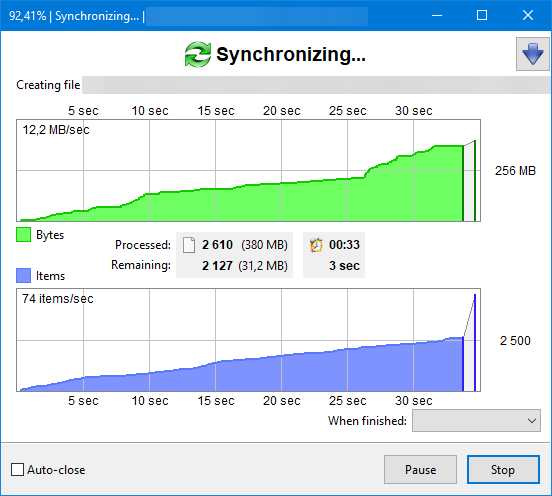Enable the Auto-close checkbox
Viewport: 552px width, 496px height.
coord(17,470)
